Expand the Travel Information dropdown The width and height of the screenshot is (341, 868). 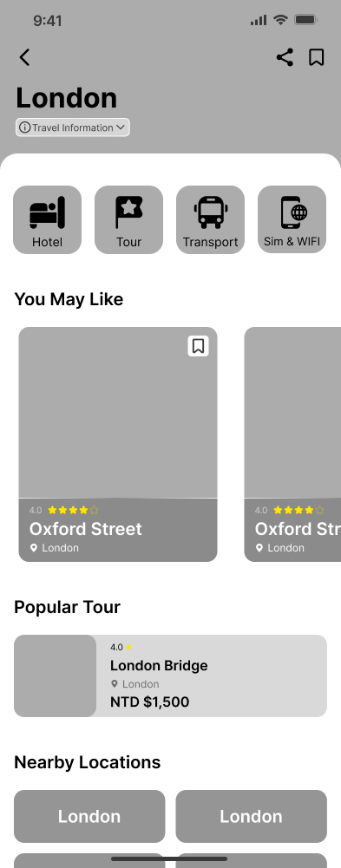click(x=73, y=127)
